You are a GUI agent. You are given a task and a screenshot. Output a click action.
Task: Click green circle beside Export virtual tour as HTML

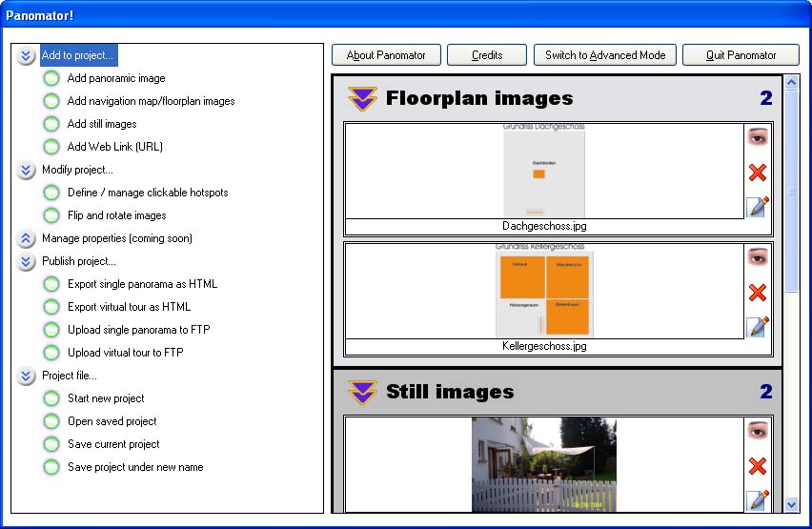[51, 307]
